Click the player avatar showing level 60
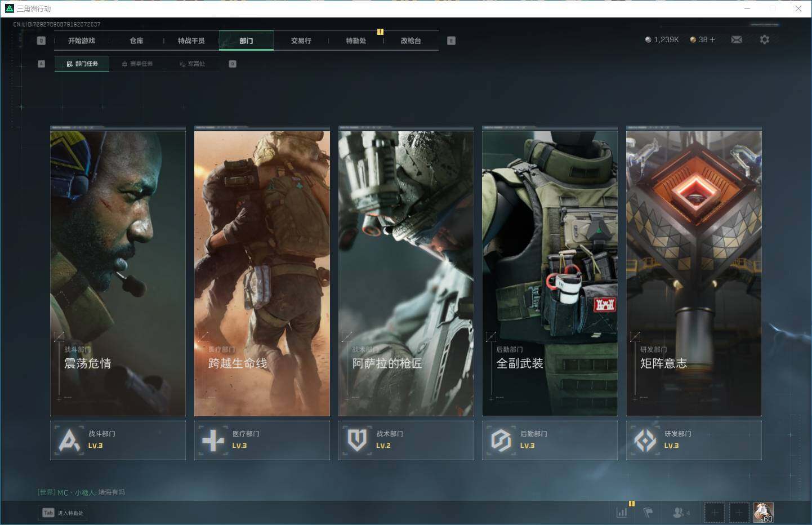This screenshot has height=525, width=812. coord(763,513)
